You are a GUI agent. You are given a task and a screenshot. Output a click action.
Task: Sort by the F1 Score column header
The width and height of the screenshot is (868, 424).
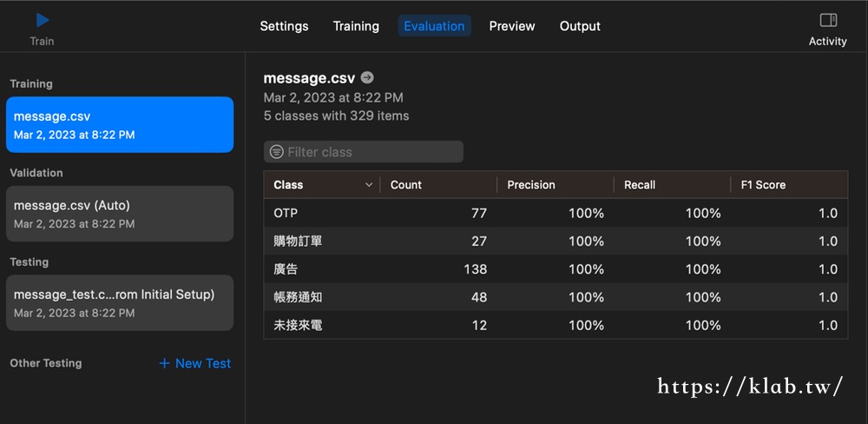click(763, 185)
